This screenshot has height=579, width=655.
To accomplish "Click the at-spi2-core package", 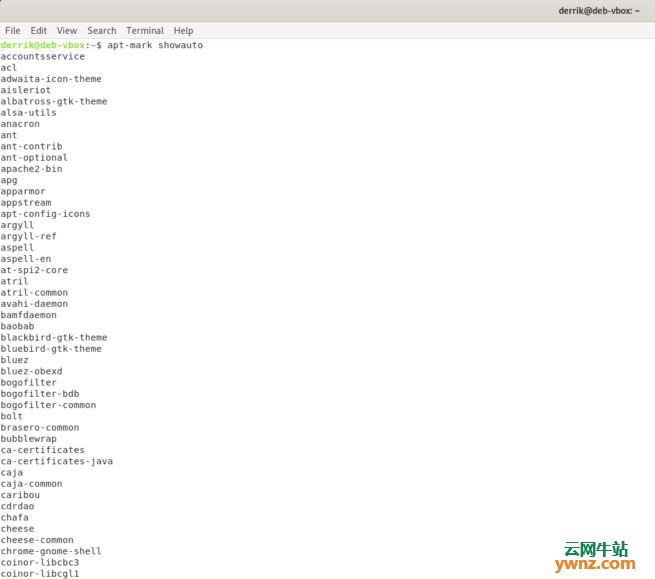I will pyautogui.click(x=34, y=270).
